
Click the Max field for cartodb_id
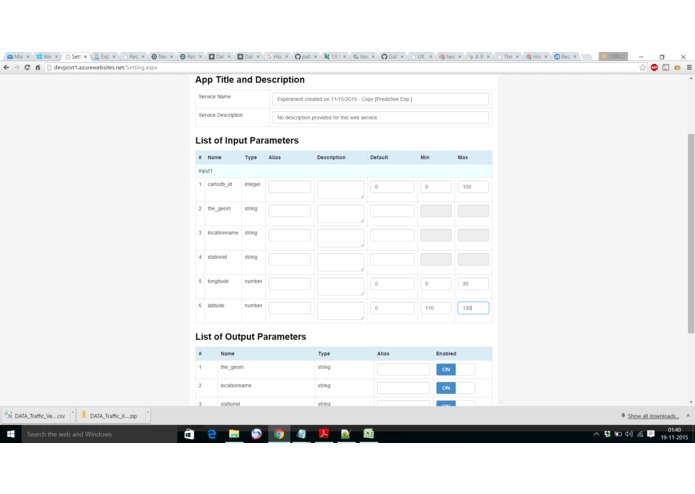[473, 187]
